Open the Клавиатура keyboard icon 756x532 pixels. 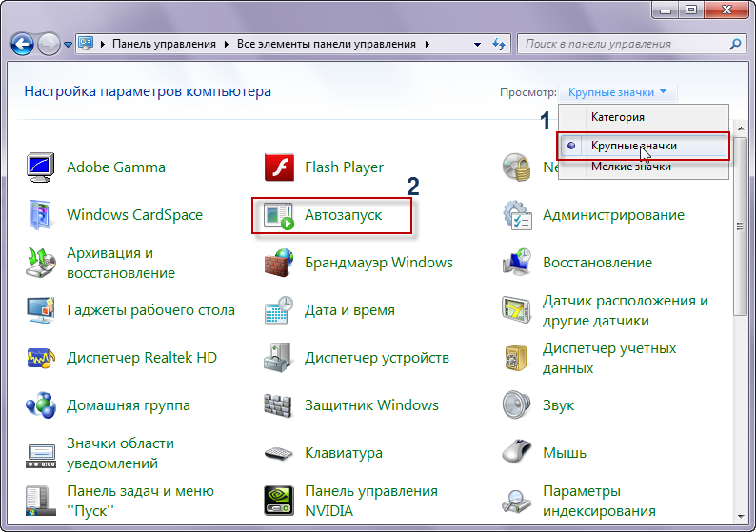click(278, 453)
